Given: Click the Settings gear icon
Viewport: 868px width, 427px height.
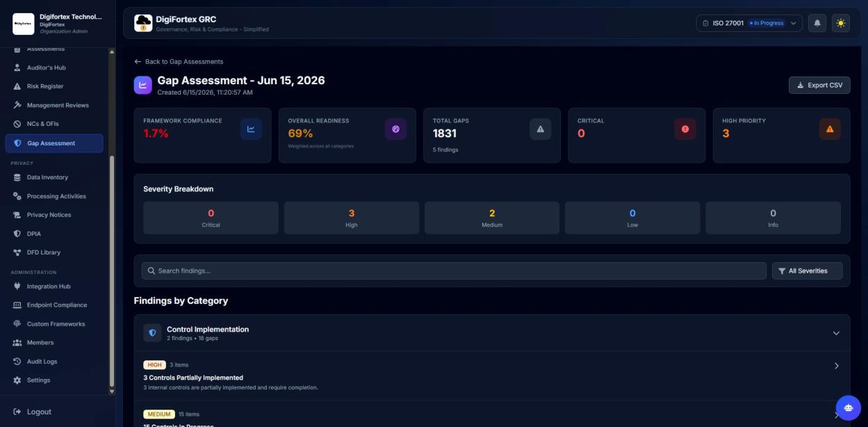Looking at the screenshot, I should [x=17, y=380].
